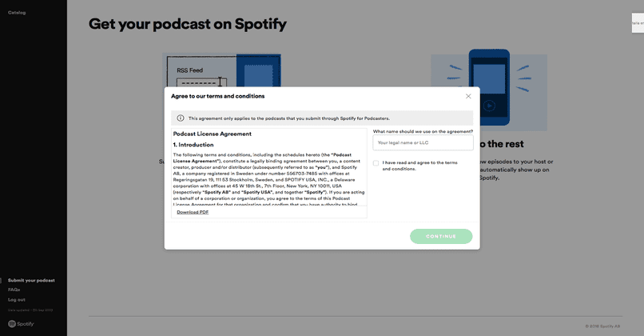Click Log out in the sidebar
The image size is (644, 336).
tap(17, 300)
